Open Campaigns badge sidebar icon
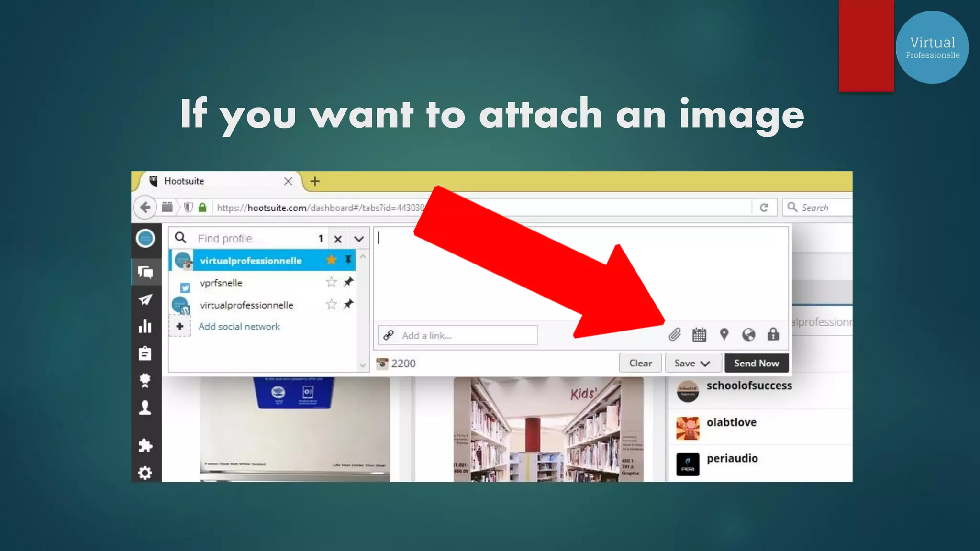This screenshot has height=551, width=980. (x=145, y=380)
